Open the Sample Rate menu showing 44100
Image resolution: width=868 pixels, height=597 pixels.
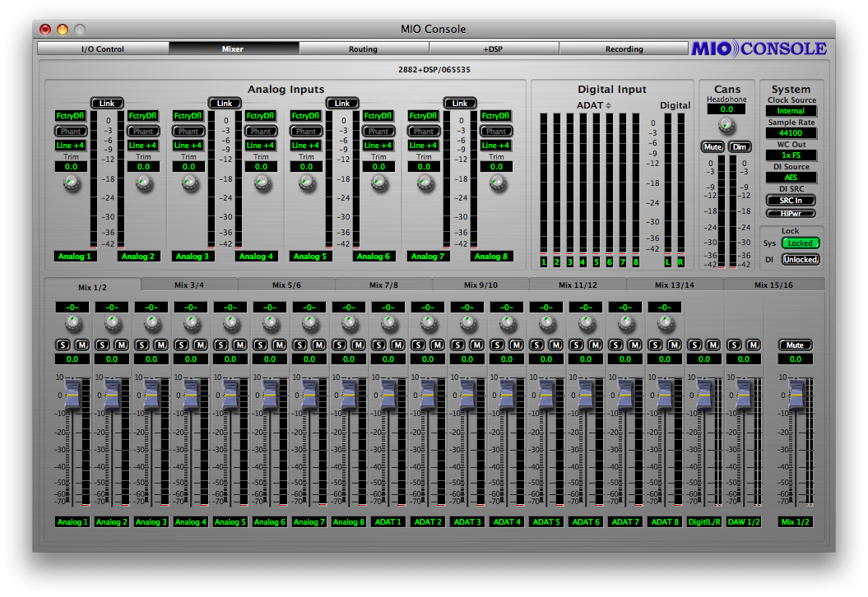pos(791,132)
